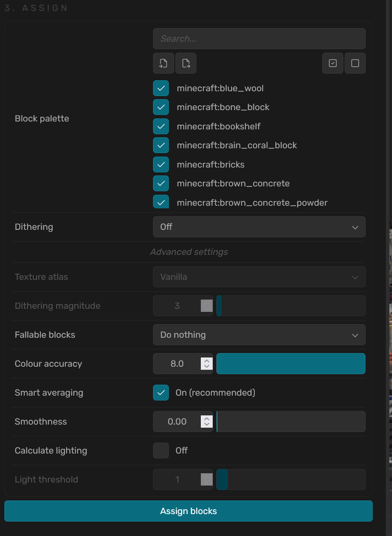Click the minecraft:blue_wool label
This screenshot has width=392, height=536.
point(220,88)
